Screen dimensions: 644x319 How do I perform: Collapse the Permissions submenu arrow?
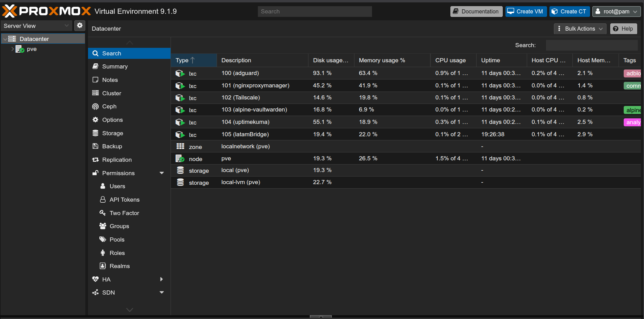[x=162, y=173]
